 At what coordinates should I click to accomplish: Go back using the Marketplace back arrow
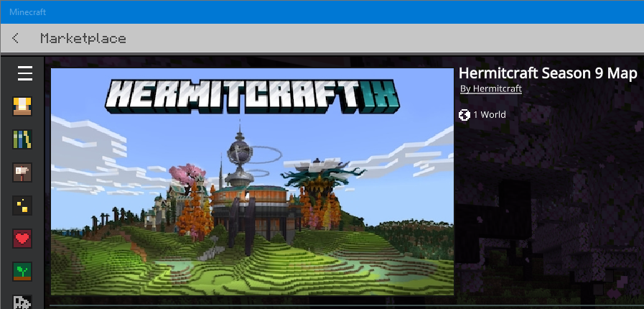point(15,38)
